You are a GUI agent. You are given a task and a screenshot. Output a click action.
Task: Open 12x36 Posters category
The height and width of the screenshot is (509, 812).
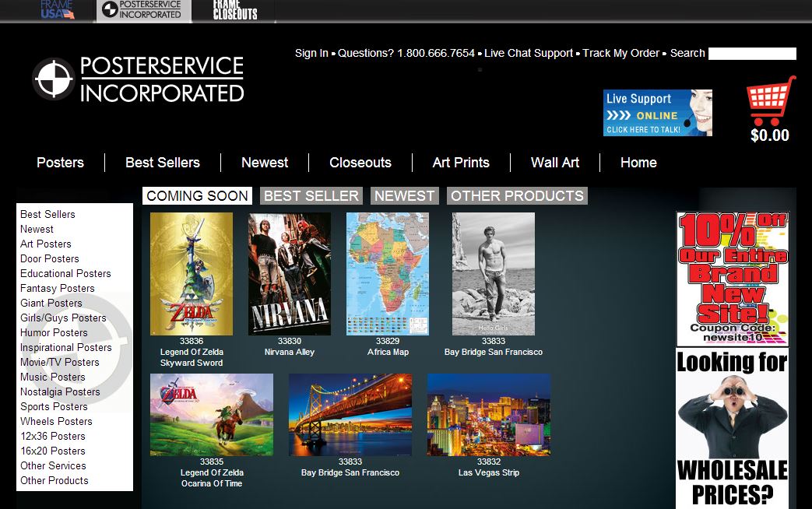click(53, 437)
